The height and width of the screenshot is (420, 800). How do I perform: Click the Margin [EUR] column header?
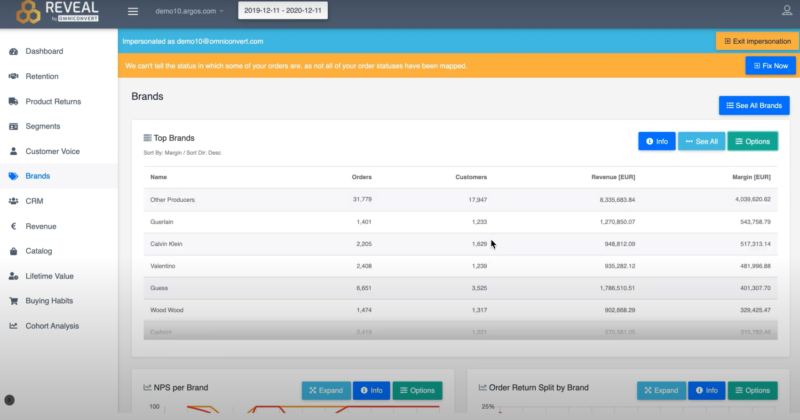752,177
